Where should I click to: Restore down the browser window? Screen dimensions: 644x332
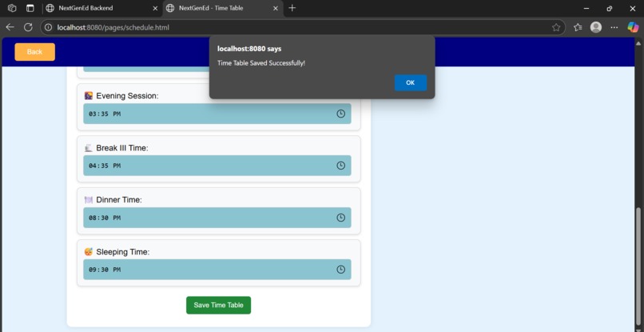tap(610, 8)
